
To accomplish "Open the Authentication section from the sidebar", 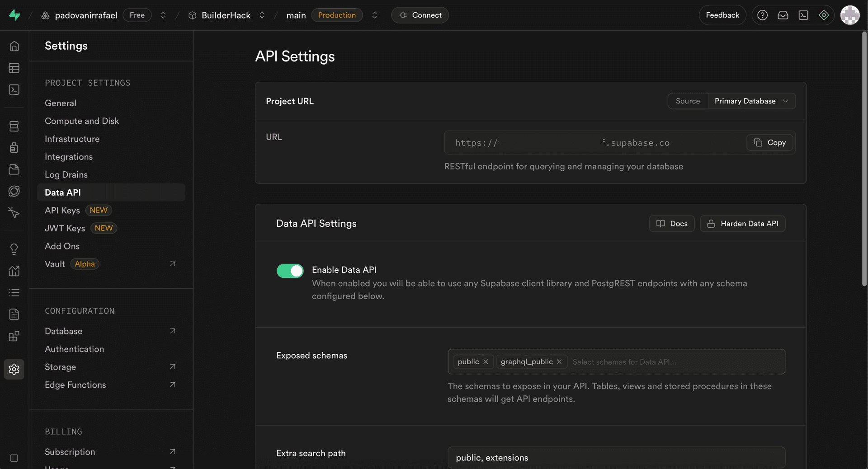I will click(x=14, y=147).
